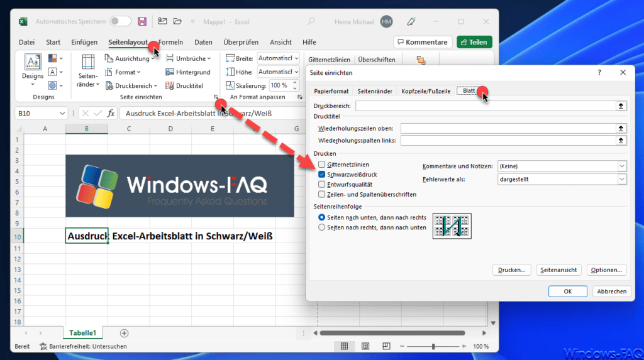Enable Zeilen- und Spaltenüberschriften checkbox
The width and height of the screenshot is (644, 360).
(321, 194)
